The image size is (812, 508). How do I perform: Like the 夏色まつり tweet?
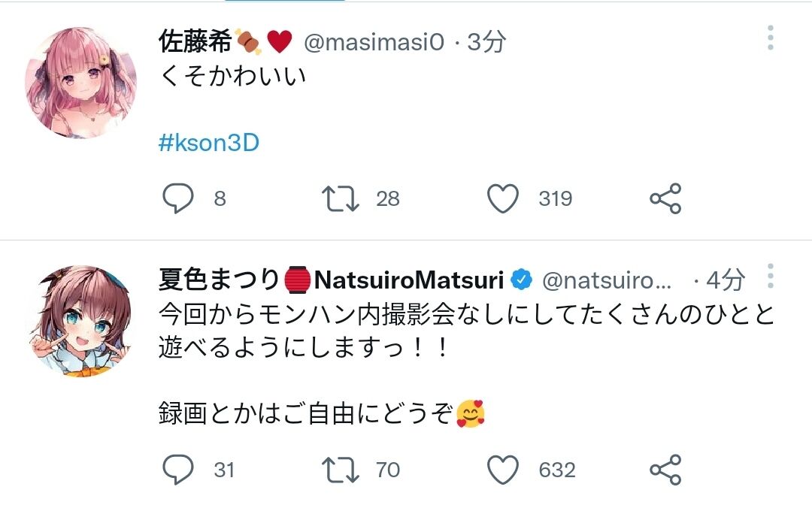[503, 470]
